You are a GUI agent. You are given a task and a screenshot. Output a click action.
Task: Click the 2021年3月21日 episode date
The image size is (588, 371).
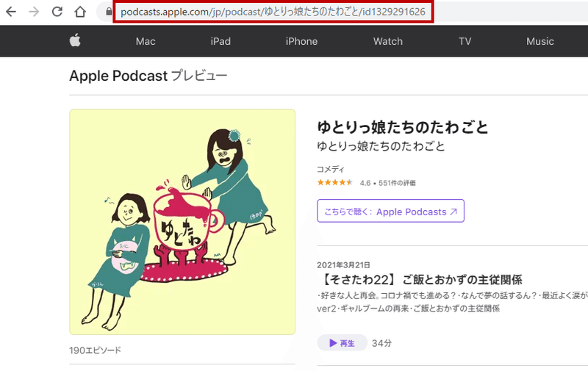pyautogui.click(x=343, y=265)
